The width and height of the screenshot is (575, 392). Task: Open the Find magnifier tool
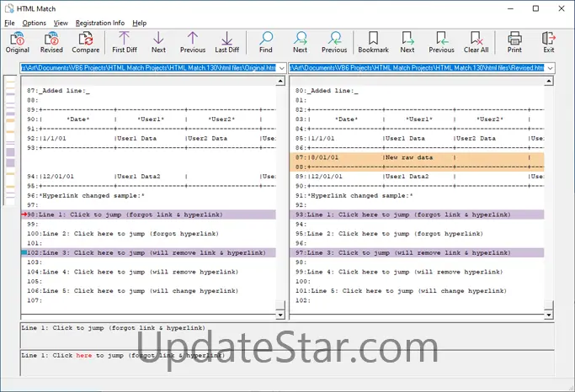click(266, 43)
